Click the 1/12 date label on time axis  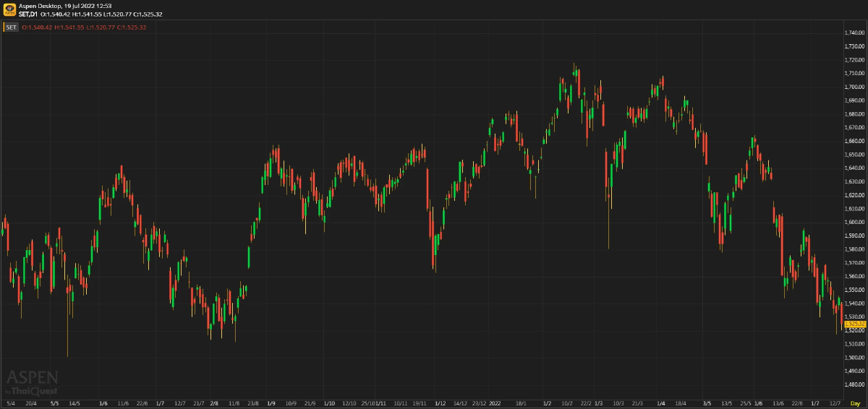440,402
